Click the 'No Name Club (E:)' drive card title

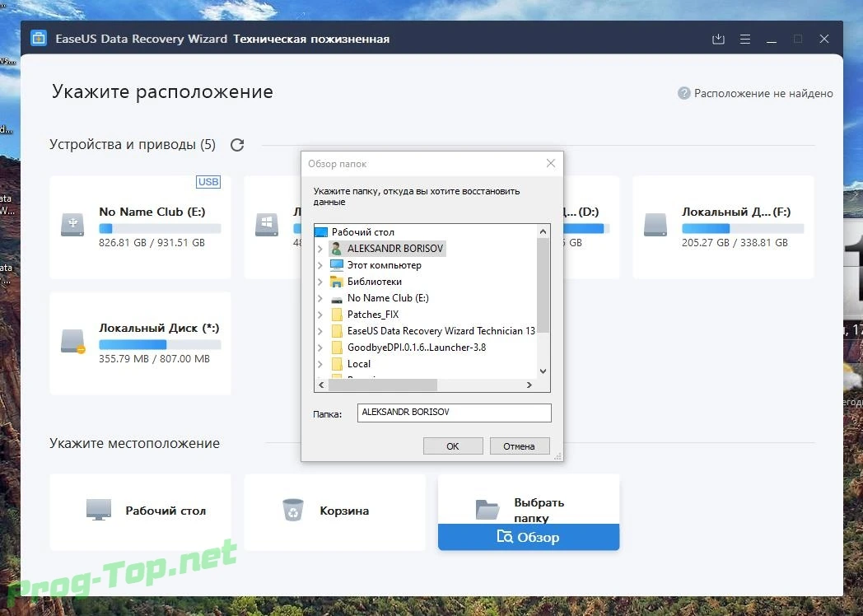(152, 212)
